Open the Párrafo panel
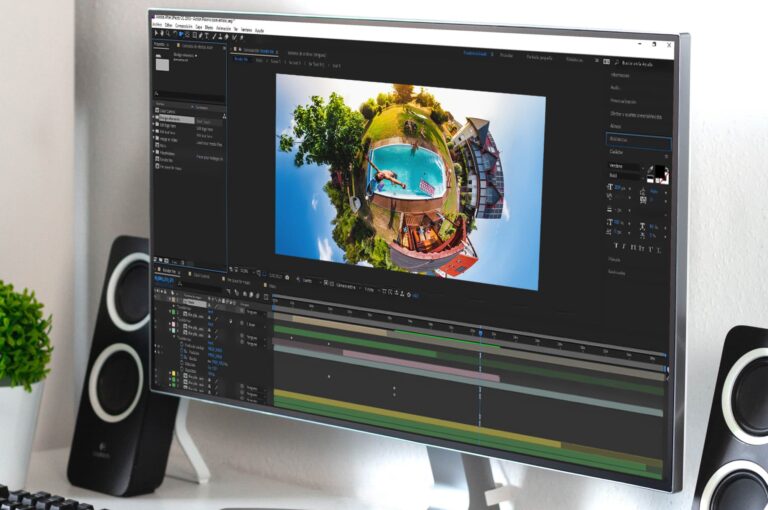The height and width of the screenshot is (510, 768). (614, 259)
